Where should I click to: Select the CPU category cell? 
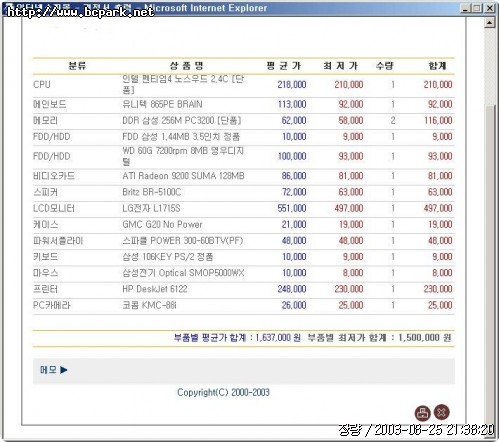(x=42, y=85)
